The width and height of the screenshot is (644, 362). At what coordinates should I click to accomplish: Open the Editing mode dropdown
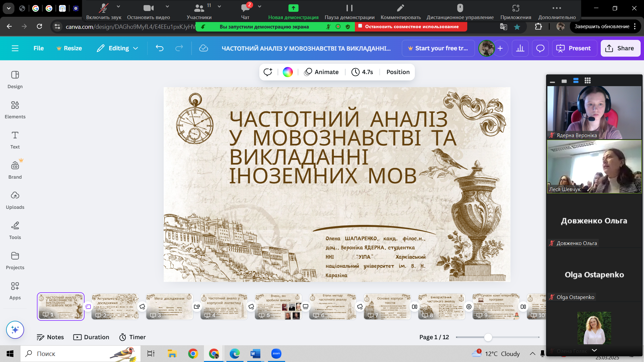[x=117, y=48]
